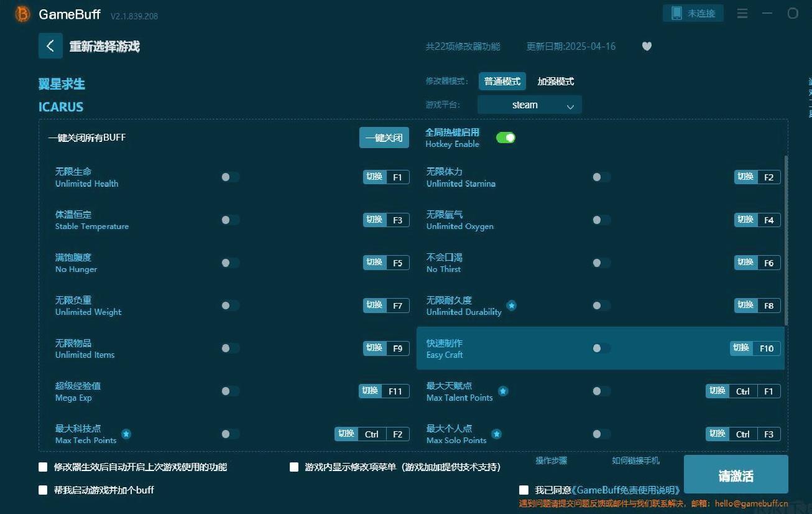Image resolution: width=812 pixels, height=514 pixels.
Task: Click 切换 button for Unlimited Stamina F2
Action: pyautogui.click(x=745, y=177)
